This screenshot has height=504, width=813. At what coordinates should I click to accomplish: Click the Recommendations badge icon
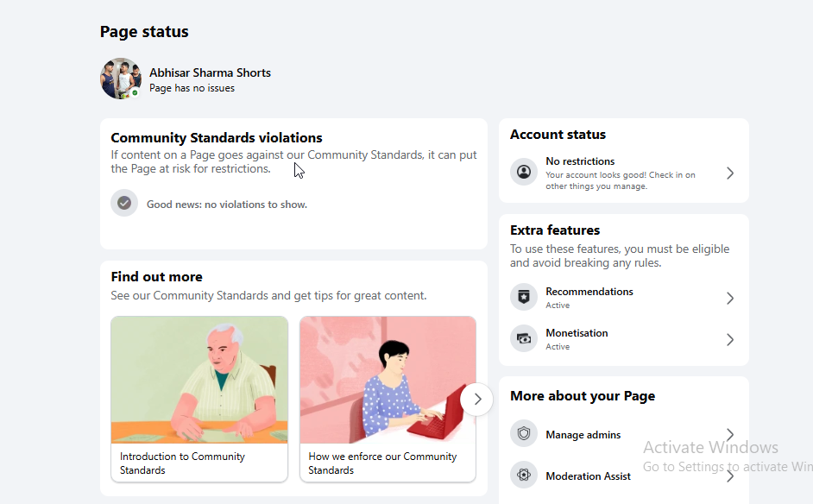click(524, 297)
